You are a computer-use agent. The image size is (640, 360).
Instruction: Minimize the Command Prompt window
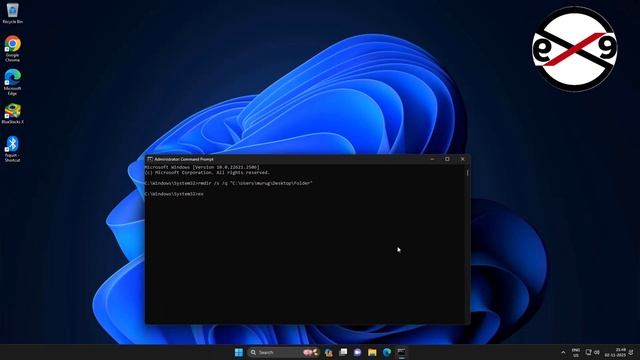tap(432, 159)
